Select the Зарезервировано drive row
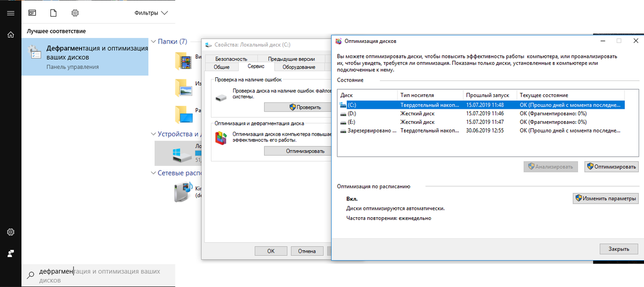This screenshot has height=287, width=644. click(481, 131)
